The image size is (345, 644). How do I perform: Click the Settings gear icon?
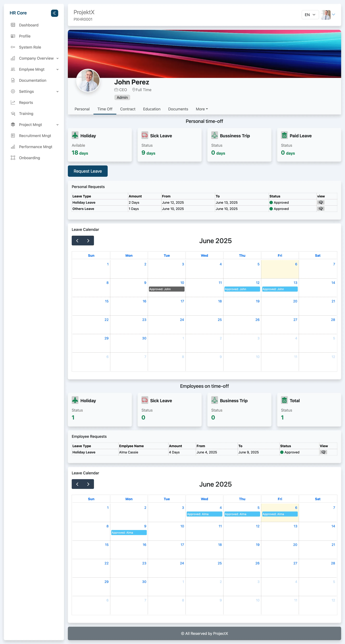(x=13, y=92)
